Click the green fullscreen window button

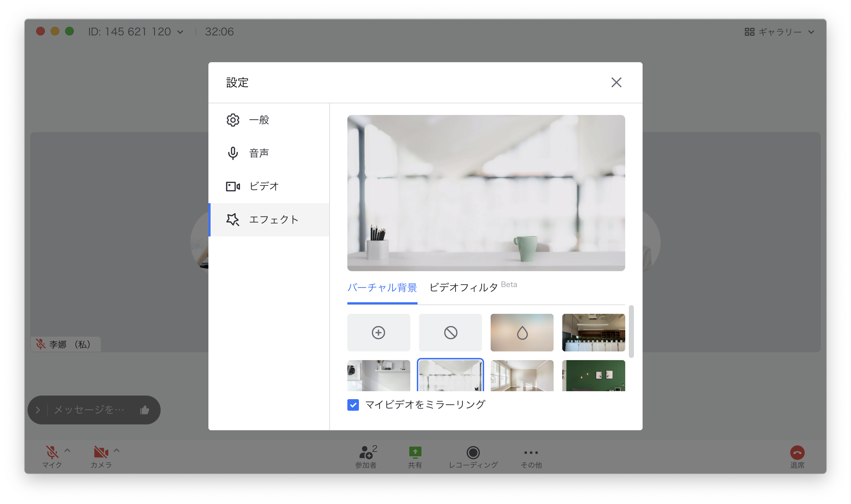pyautogui.click(x=69, y=31)
